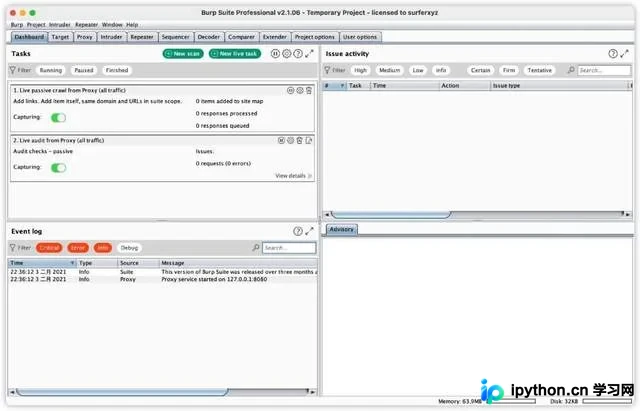Toggle the Error event log filter
Viewport: 640px width, 411px height.
(x=78, y=248)
